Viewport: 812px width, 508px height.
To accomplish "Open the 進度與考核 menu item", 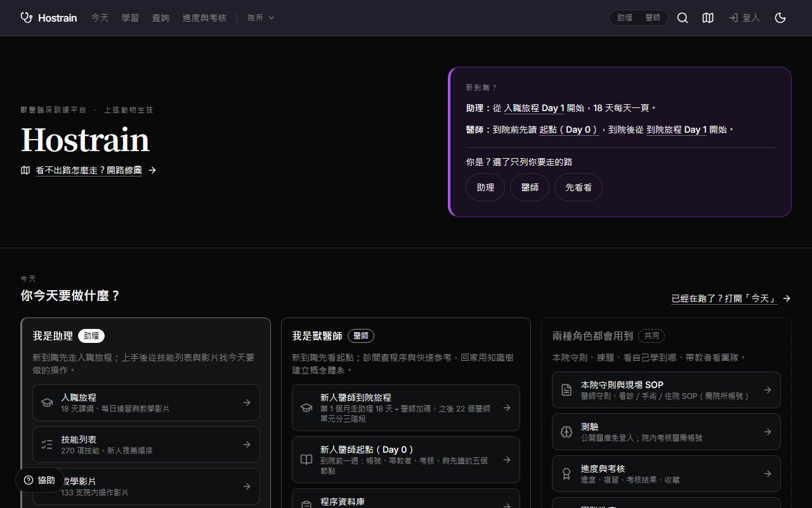I will (204, 18).
